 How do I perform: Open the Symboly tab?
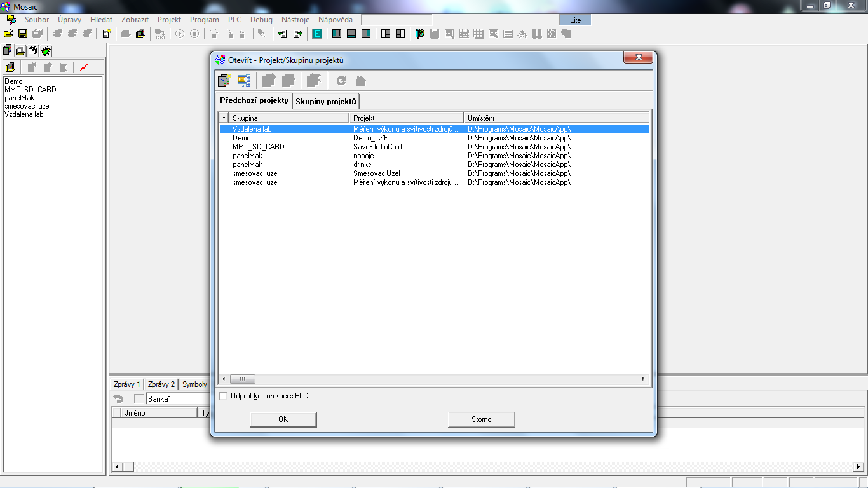click(194, 384)
